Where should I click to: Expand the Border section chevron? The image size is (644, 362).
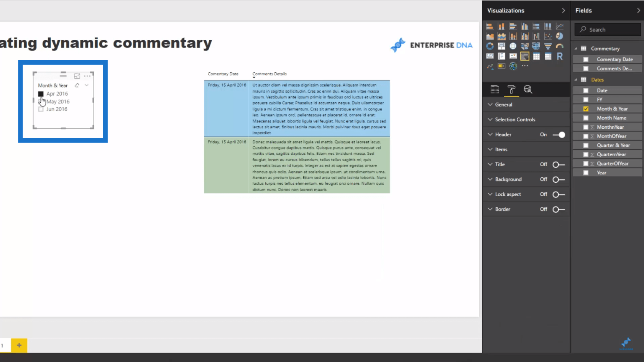tap(490, 209)
